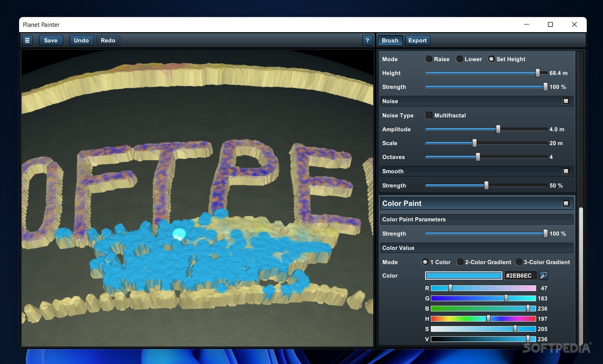Enable the Multifractal noise checkbox

tap(429, 115)
